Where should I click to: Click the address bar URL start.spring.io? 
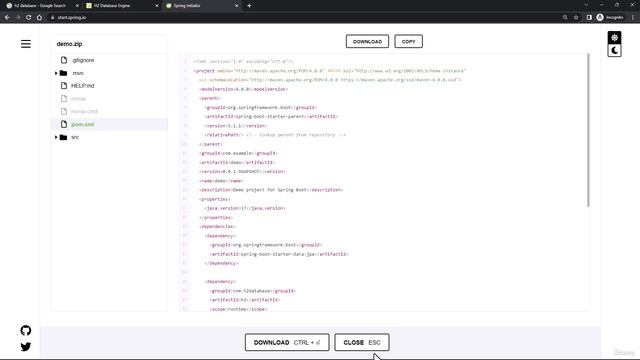tap(72, 18)
